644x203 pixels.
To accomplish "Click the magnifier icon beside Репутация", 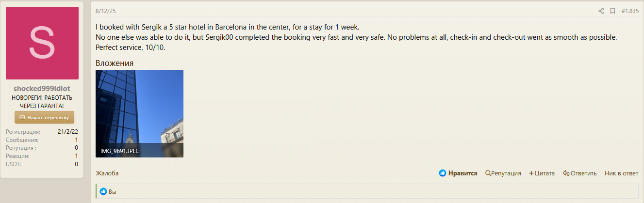I will pyautogui.click(x=488, y=173).
